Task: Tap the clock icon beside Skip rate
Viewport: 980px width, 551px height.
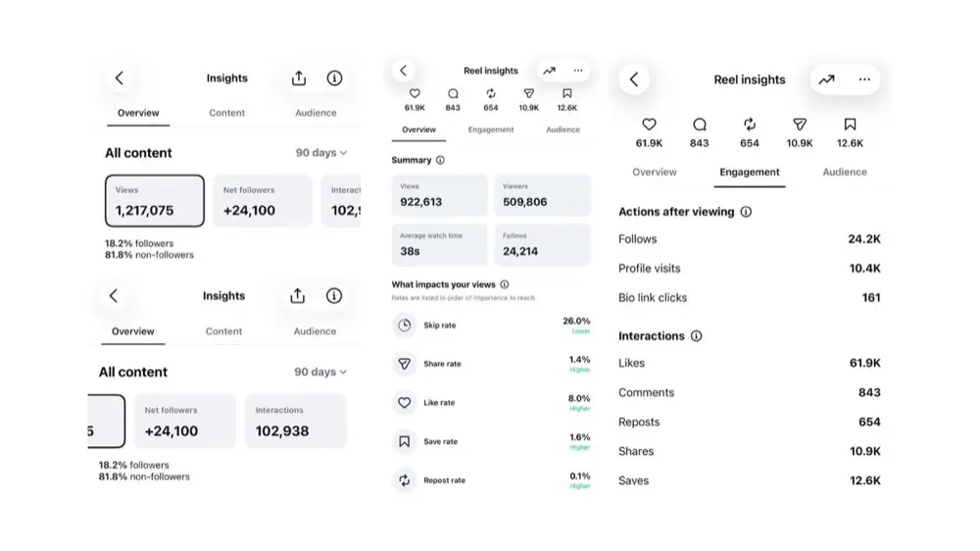Action: click(405, 326)
